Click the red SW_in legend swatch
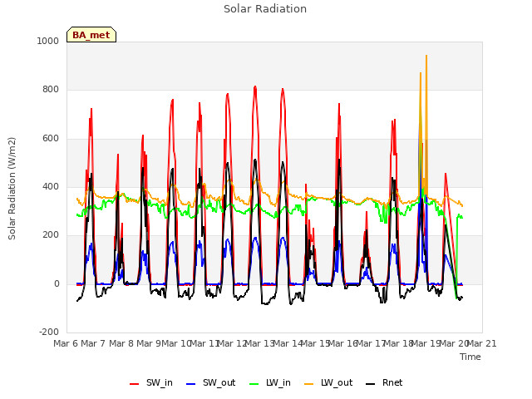The width and height of the screenshot is (532, 399). (x=135, y=384)
